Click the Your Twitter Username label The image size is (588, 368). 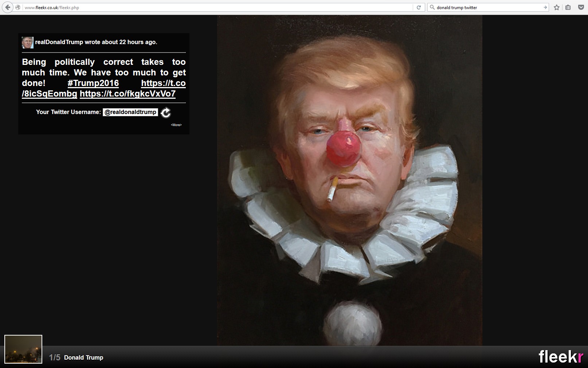point(68,112)
